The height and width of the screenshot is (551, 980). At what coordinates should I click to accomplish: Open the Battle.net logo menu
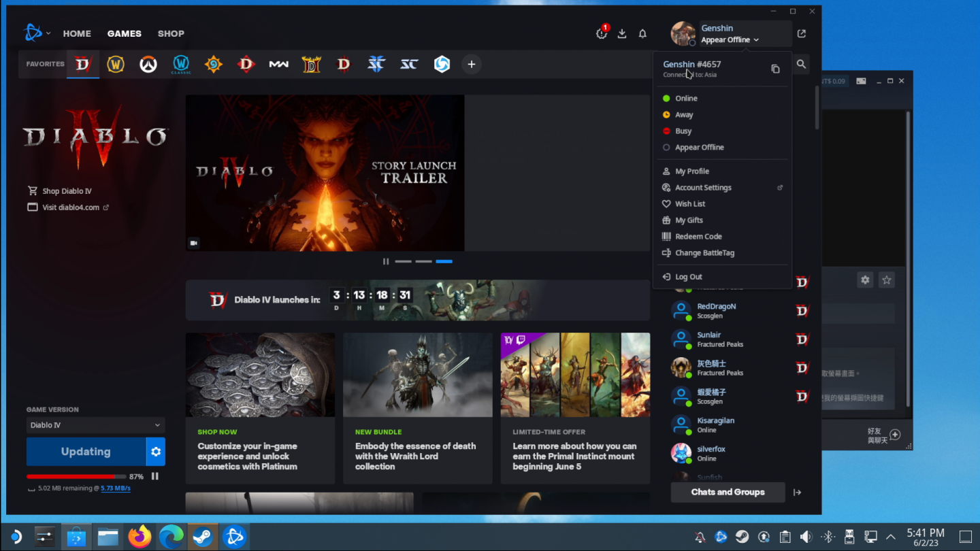[x=37, y=33]
